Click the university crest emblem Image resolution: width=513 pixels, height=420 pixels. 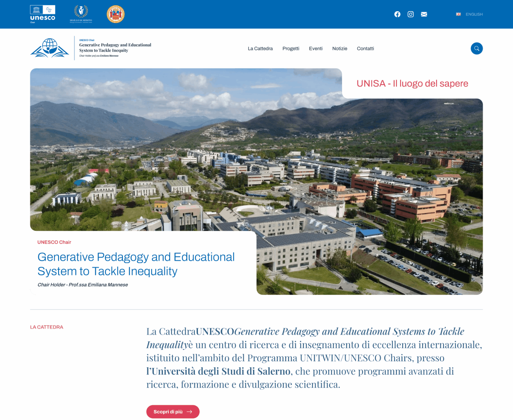coord(116,14)
